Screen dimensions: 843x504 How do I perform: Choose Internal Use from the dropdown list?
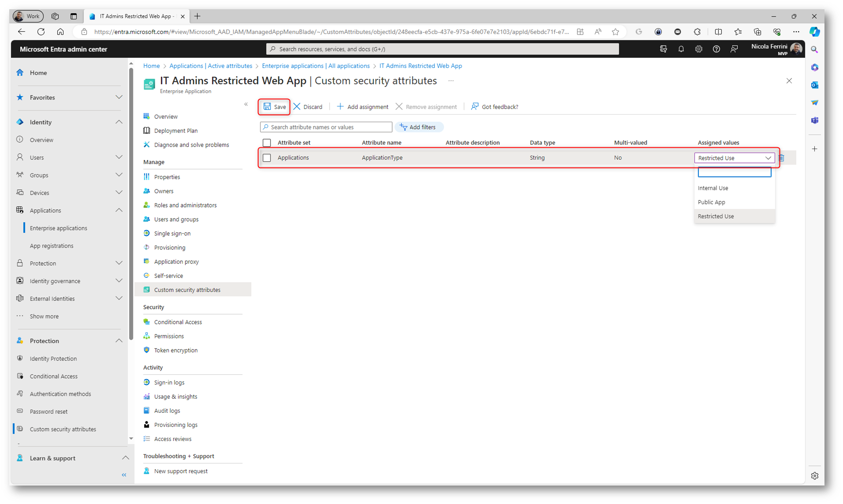click(734, 188)
